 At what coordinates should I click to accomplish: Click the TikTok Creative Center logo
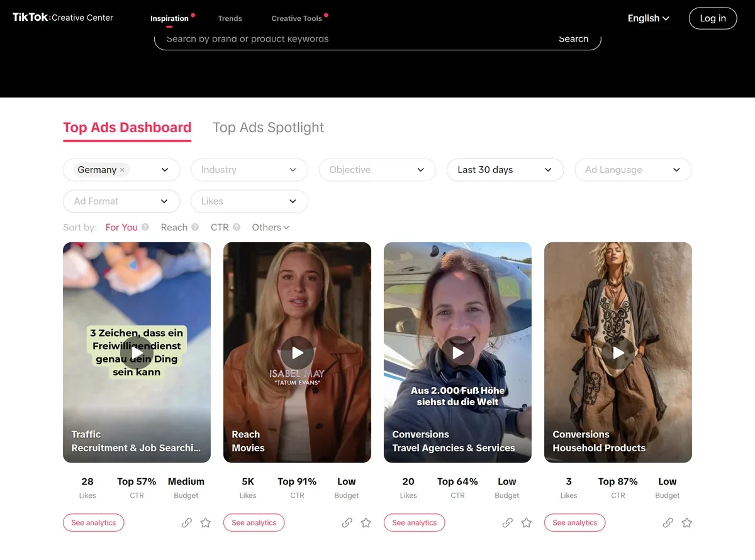coord(63,18)
